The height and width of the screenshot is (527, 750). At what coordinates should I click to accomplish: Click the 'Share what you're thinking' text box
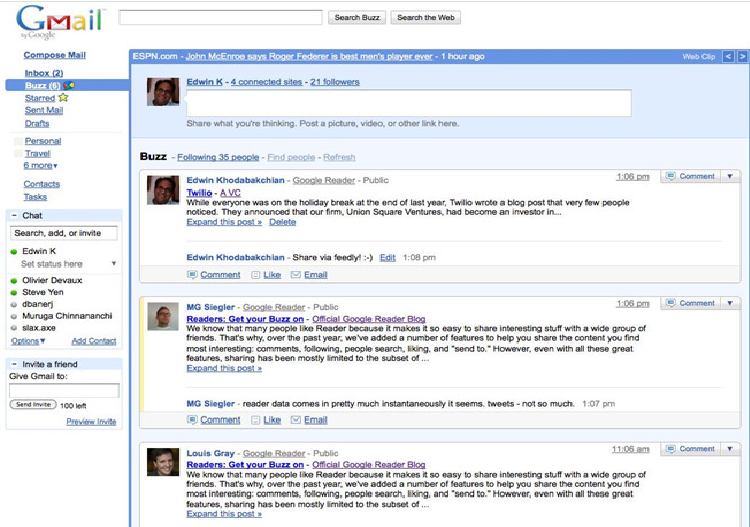point(408,103)
